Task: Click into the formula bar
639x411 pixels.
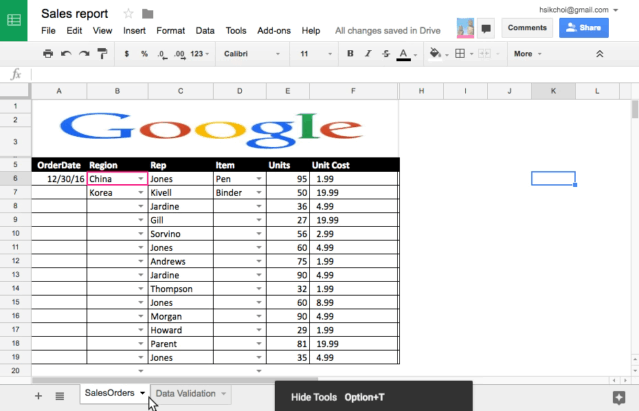Action: [334, 75]
